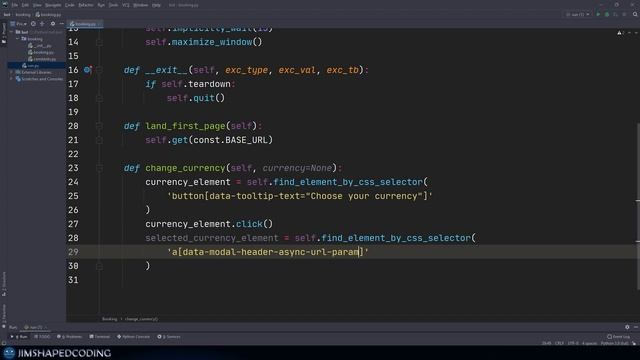Click the CRLF line separator in status bar
Viewport: 640px width, 360px height.
pos(559,344)
